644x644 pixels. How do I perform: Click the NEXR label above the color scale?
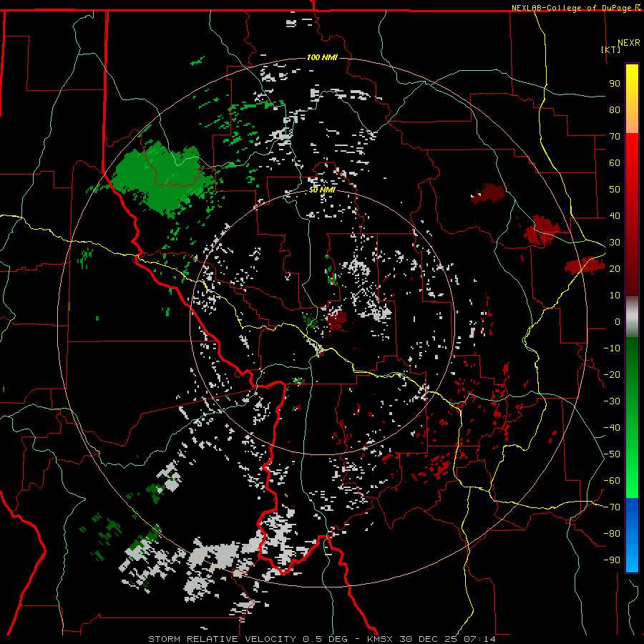[629, 43]
